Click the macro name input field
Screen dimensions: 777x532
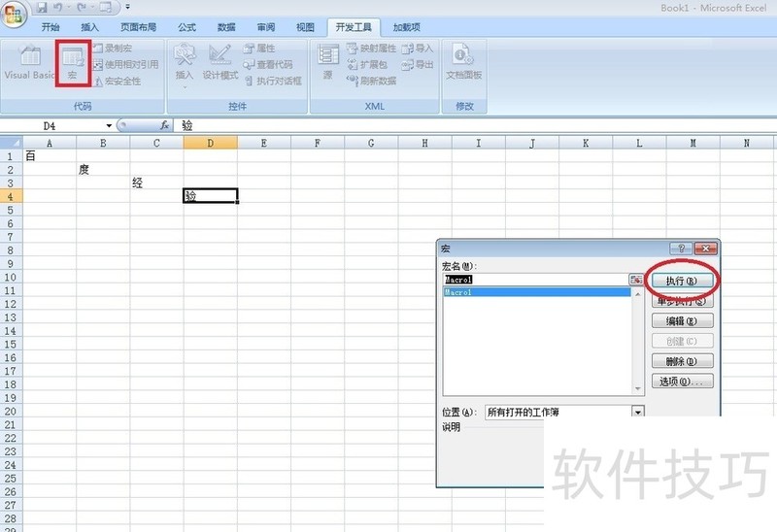[x=535, y=280]
